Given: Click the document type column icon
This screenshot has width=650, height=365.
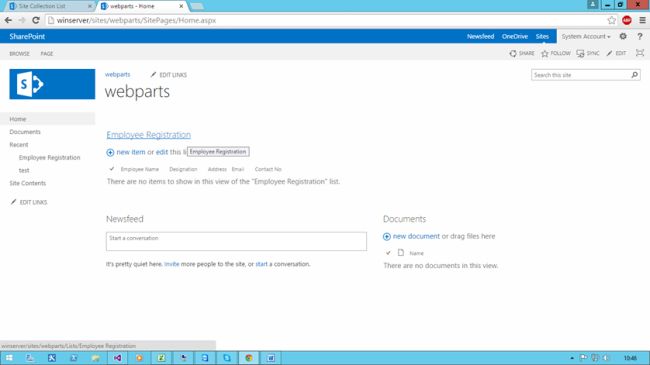Looking at the screenshot, I should [401, 252].
